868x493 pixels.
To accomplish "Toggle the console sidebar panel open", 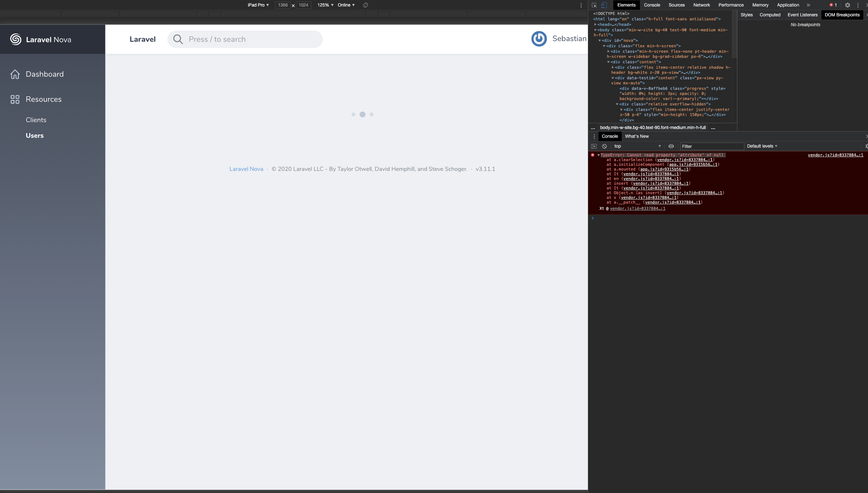I will point(594,146).
